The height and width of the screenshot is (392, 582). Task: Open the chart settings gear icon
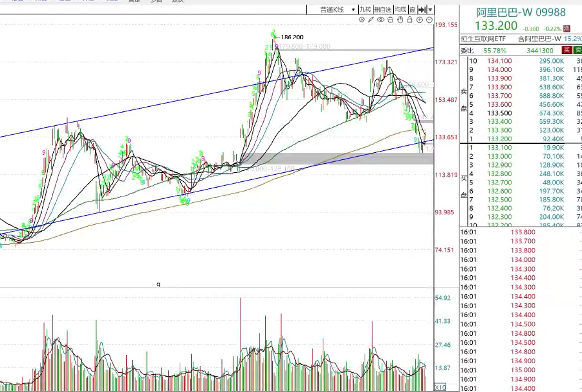[362, 20]
